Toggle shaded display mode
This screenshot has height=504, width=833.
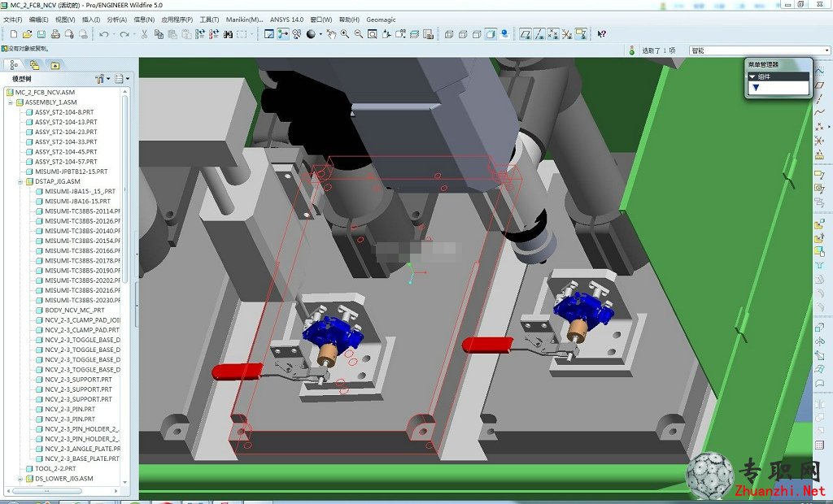pos(491,34)
